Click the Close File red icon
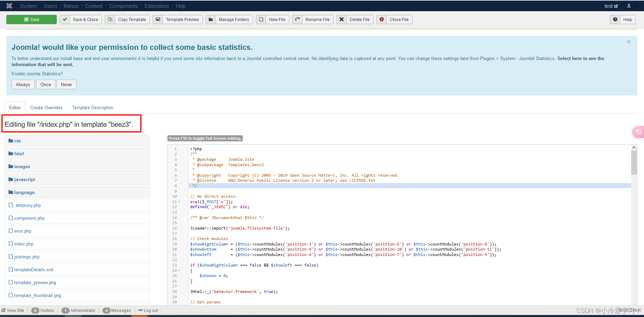 tap(382, 19)
